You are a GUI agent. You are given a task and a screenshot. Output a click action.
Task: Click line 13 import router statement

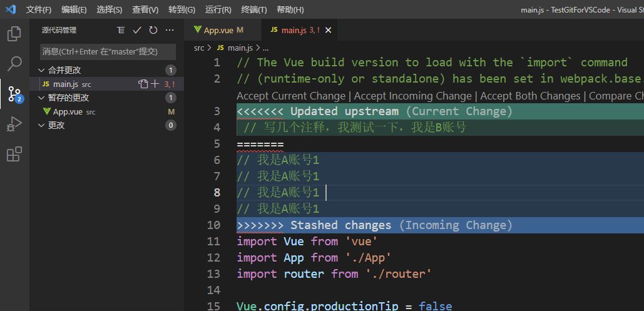pyautogui.click(x=334, y=273)
